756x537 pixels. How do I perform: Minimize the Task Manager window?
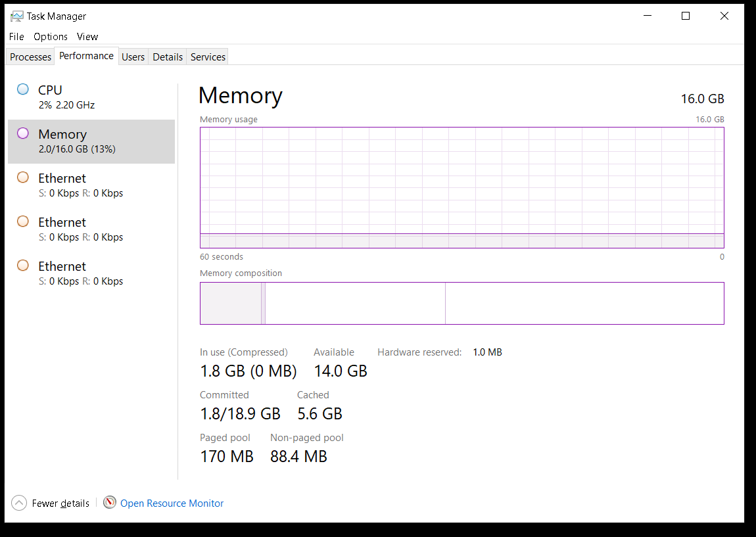coord(648,16)
